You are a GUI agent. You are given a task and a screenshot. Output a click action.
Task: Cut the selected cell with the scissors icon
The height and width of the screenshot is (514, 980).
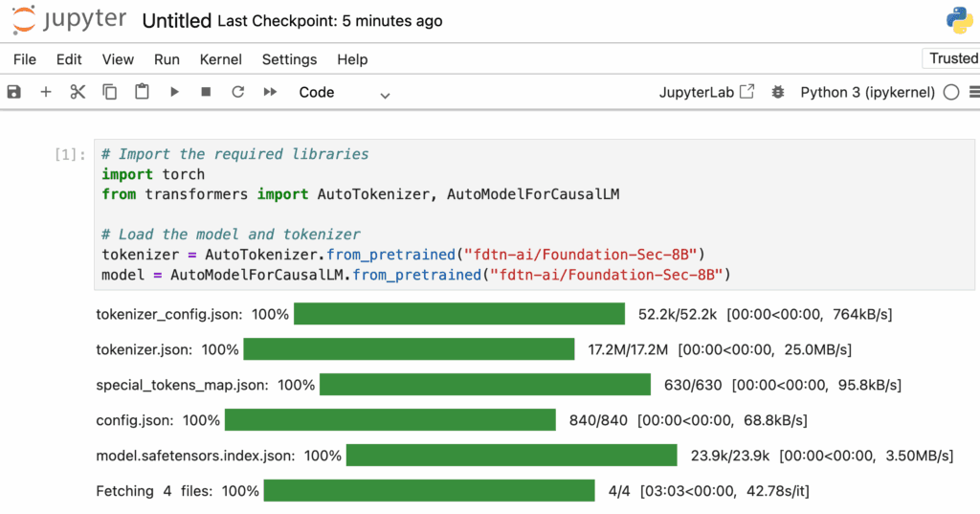(78, 92)
